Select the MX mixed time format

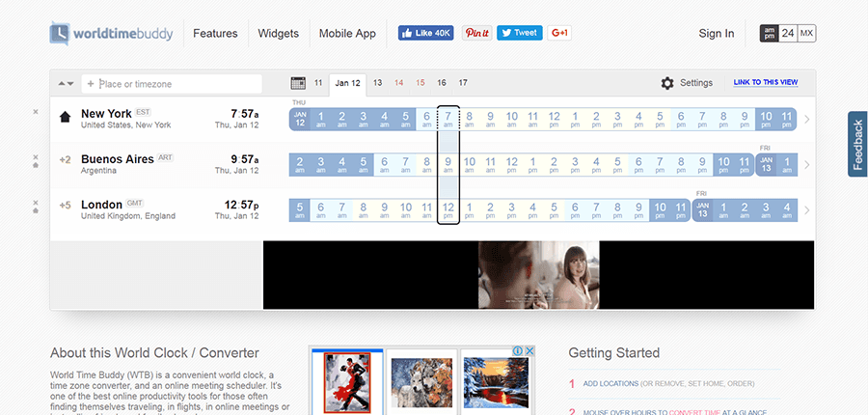coord(806,34)
